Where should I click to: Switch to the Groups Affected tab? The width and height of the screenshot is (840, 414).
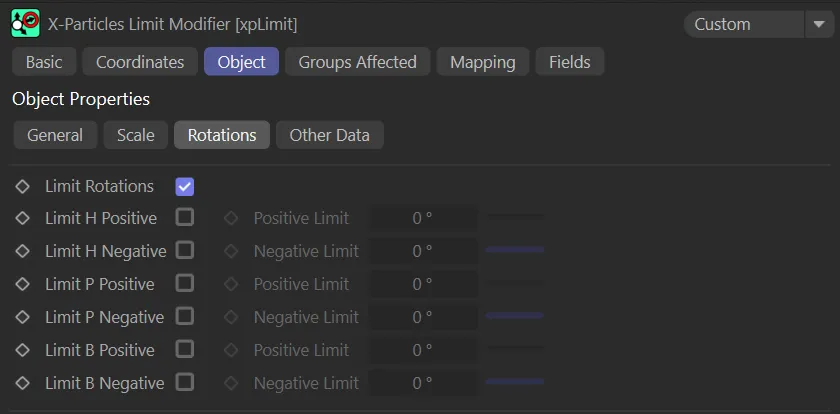click(357, 62)
